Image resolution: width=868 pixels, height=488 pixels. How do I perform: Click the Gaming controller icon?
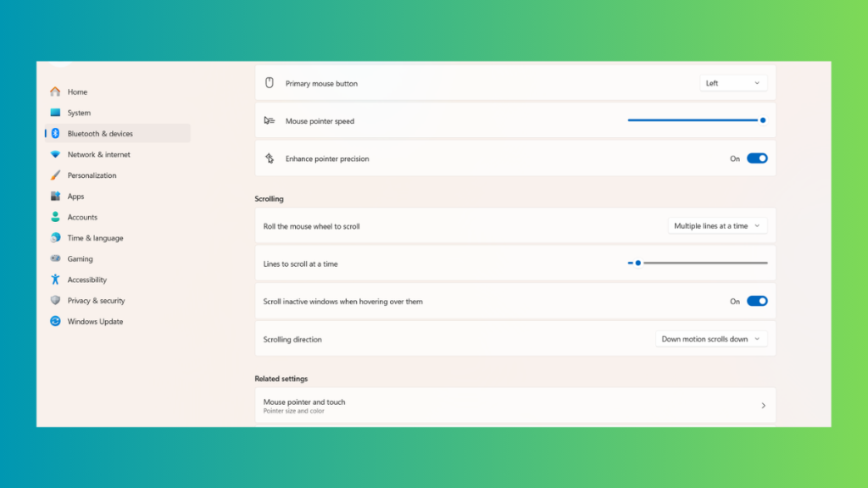pyautogui.click(x=55, y=258)
